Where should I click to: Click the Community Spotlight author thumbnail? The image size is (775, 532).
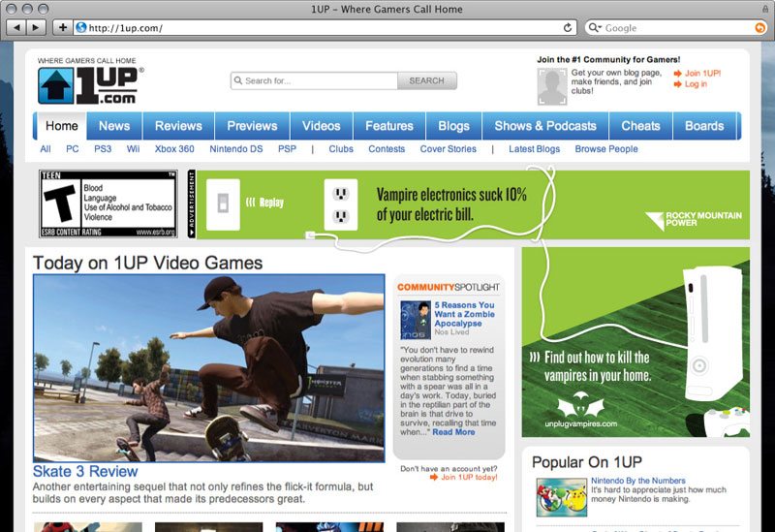pyautogui.click(x=416, y=320)
